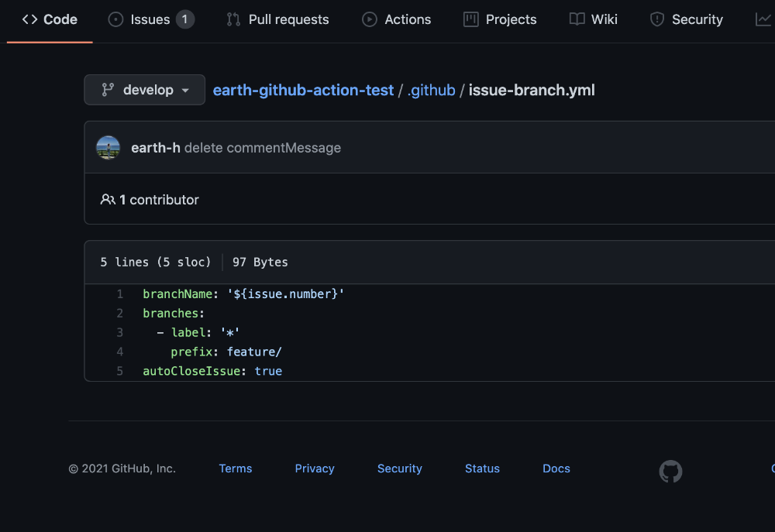Select line number 3

click(x=119, y=332)
